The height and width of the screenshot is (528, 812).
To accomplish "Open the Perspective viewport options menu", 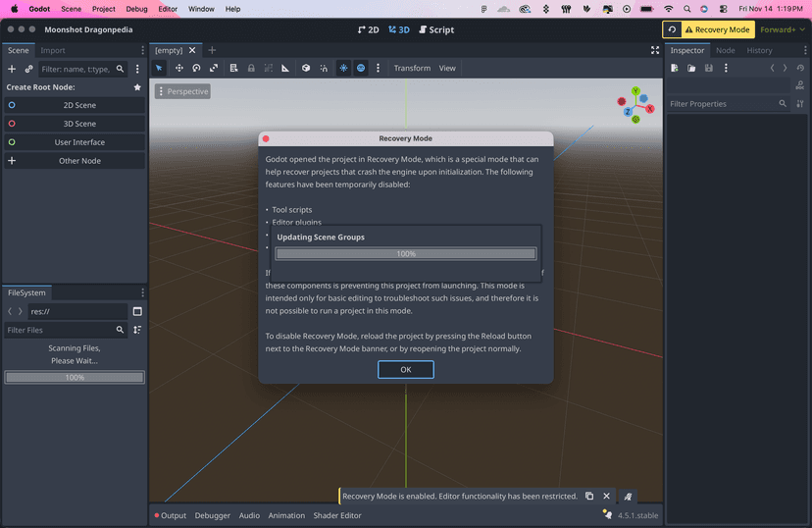I will (x=182, y=91).
